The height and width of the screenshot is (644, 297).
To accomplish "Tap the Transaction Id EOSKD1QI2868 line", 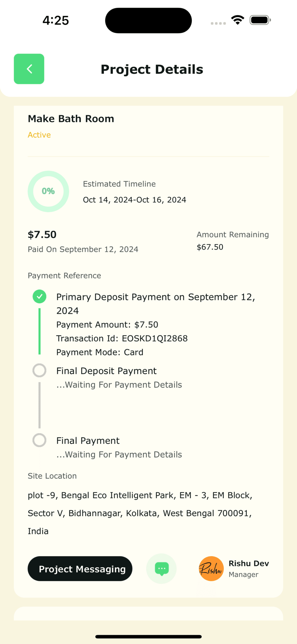I will click(122, 338).
